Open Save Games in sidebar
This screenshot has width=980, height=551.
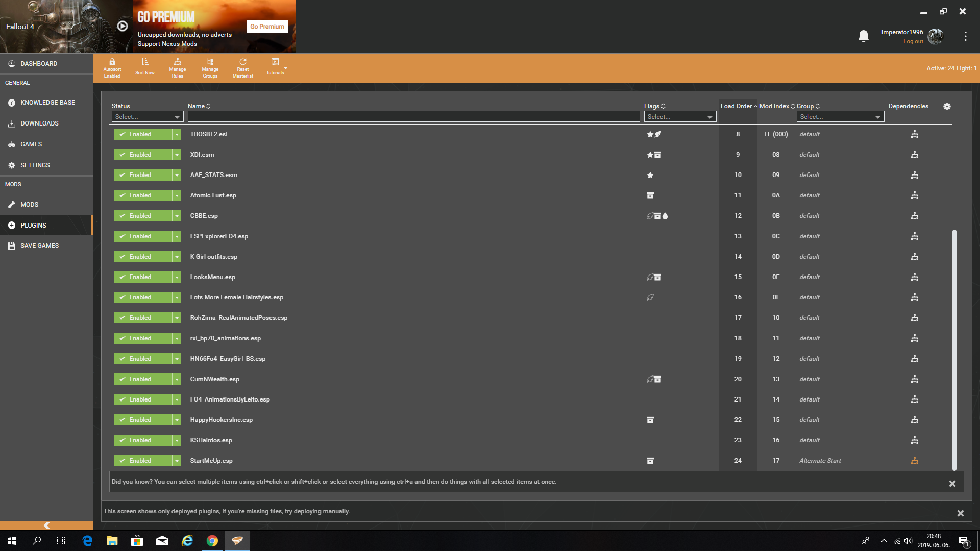tap(46, 246)
